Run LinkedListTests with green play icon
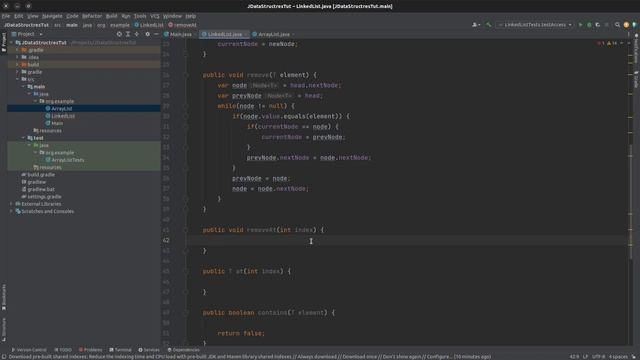This screenshot has height=360, width=640. click(580, 25)
